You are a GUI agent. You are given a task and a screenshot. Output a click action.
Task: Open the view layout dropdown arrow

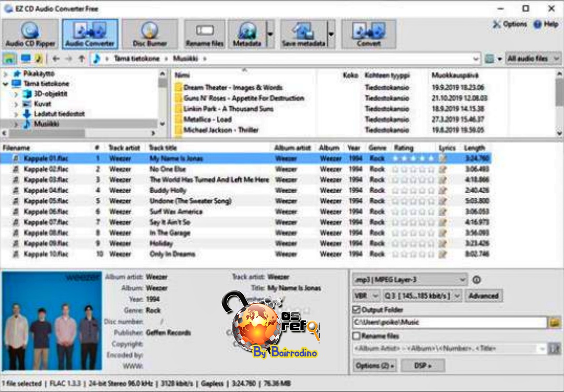point(500,58)
